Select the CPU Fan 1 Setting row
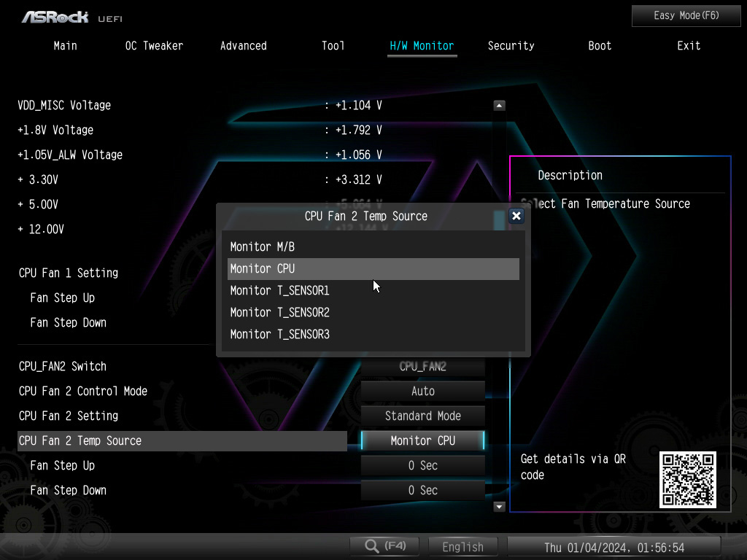This screenshot has height=560, width=747. click(69, 273)
